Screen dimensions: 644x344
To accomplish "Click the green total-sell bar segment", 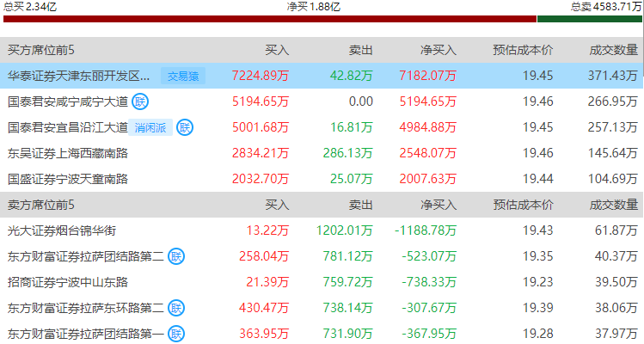I will pyautogui.click(x=590, y=19).
